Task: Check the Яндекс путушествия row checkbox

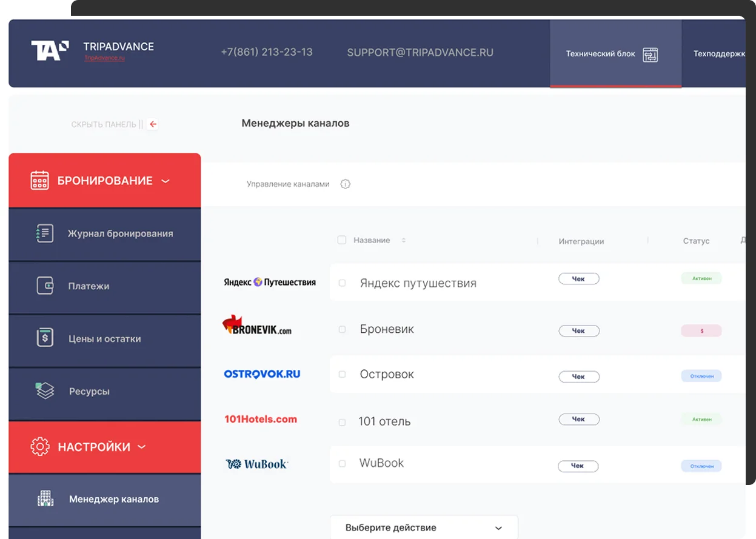Action: (342, 283)
